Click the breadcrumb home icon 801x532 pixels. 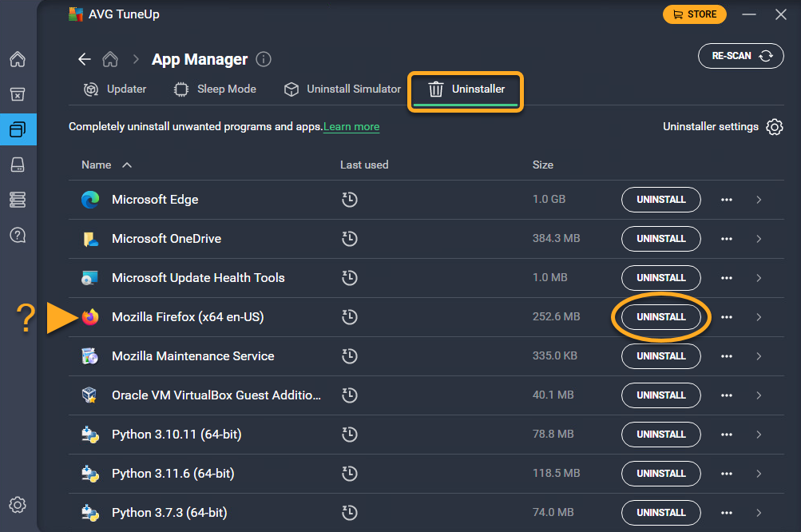[x=110, y=60]
